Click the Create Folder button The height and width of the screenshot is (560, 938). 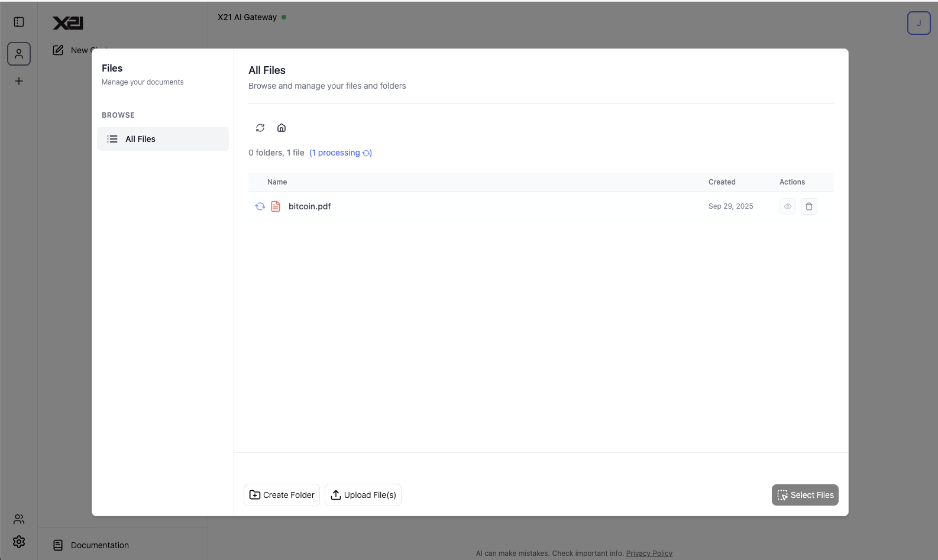point(282,495)
